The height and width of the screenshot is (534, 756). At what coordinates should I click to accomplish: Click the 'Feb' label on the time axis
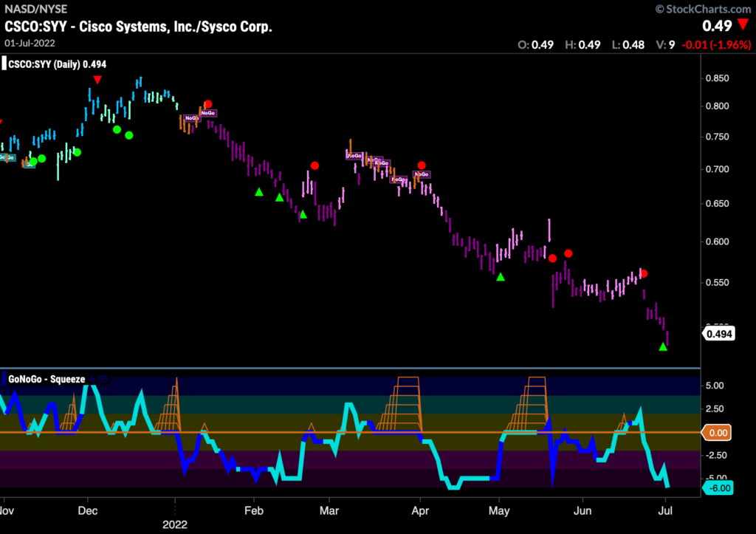pyautogui.click(x=254, y=510)
